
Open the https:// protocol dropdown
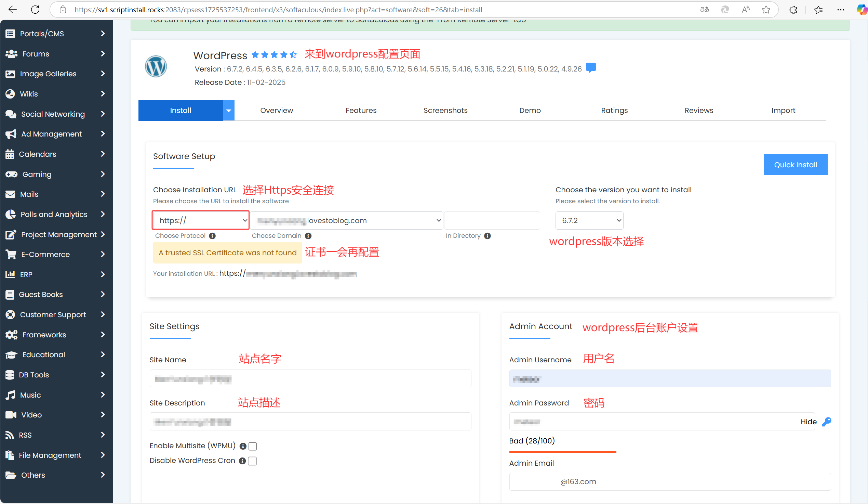coord(200,220)
